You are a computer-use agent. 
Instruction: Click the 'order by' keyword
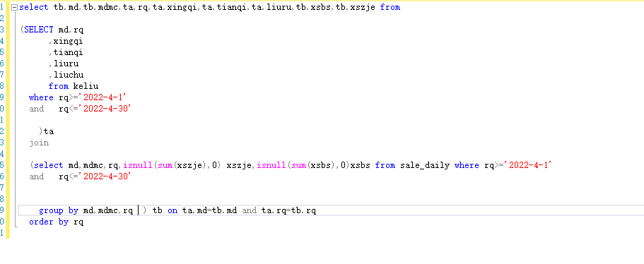(49, 222)
